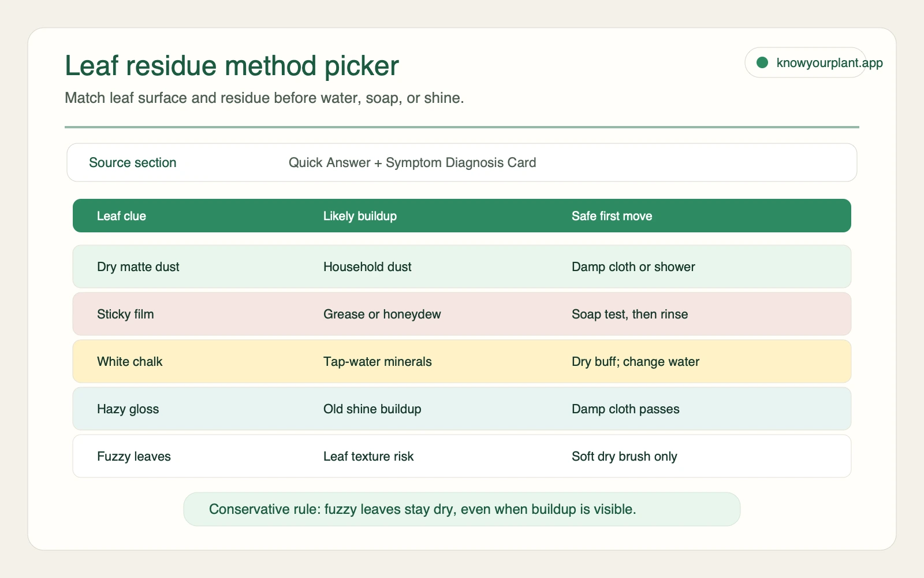Image resolution: width=924 pixels, height=578 pixels.
Task: Select the Safe first move column header
Action: coord(612,216)
